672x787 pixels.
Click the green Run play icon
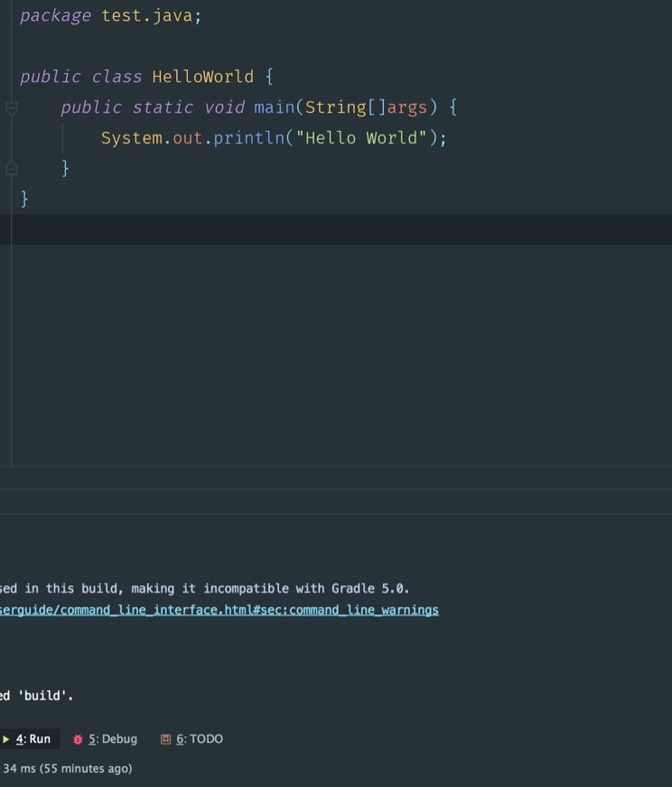point(6,739)
